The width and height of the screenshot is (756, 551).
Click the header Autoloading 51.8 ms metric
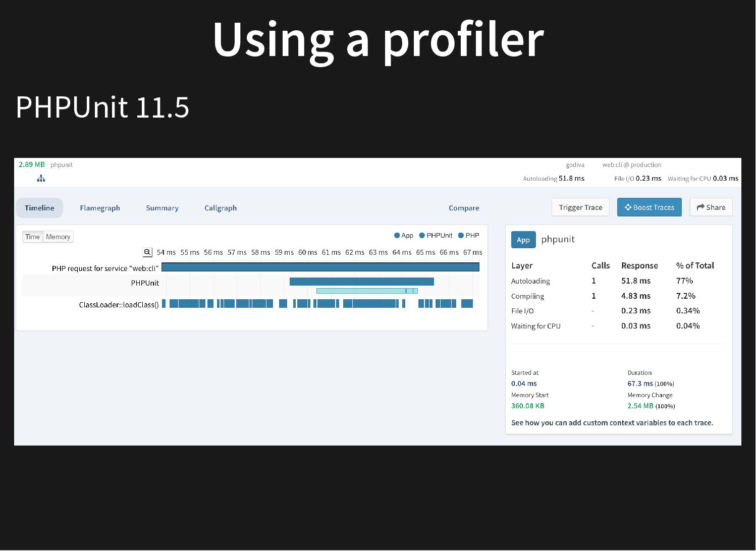point(554,179)
